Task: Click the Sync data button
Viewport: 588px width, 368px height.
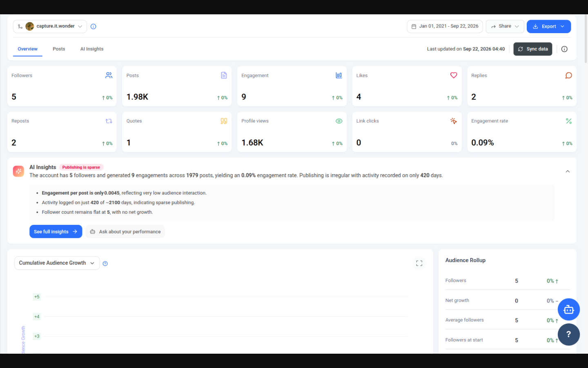Action: (532, 49)
